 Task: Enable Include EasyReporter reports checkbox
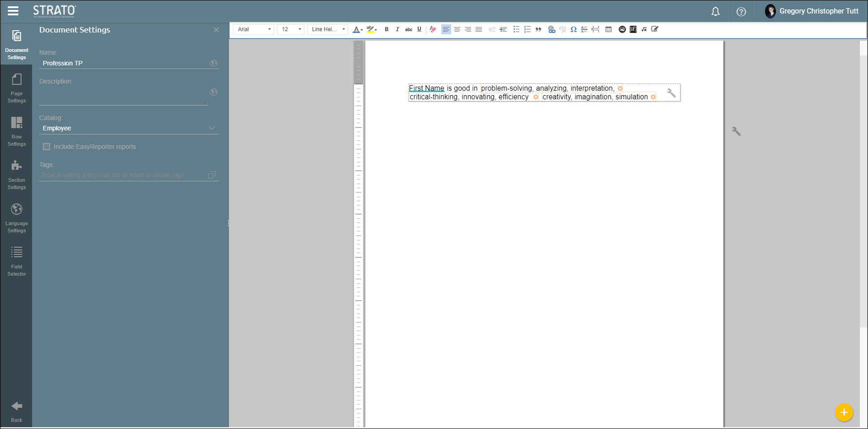[x=47, y=147]
